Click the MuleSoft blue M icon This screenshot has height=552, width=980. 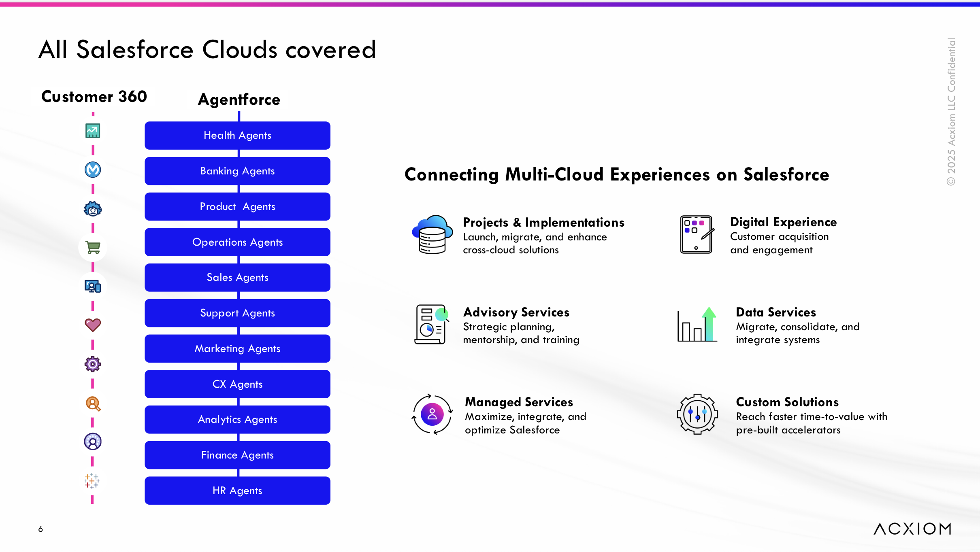click(x=93, y=170)
